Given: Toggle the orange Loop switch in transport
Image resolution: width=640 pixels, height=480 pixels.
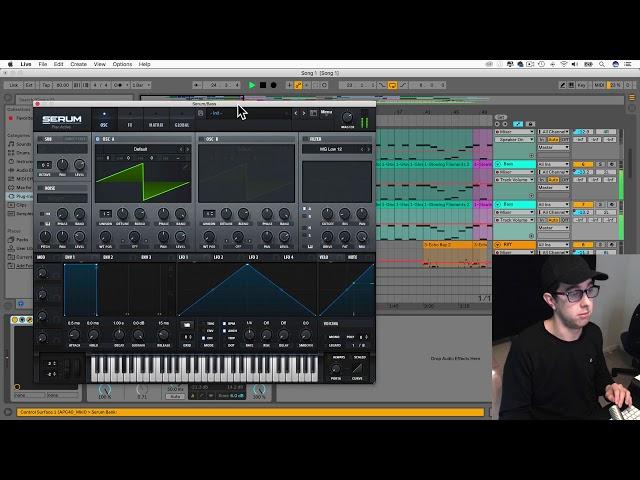Looking at the screenshot, I should coord(392,85).
